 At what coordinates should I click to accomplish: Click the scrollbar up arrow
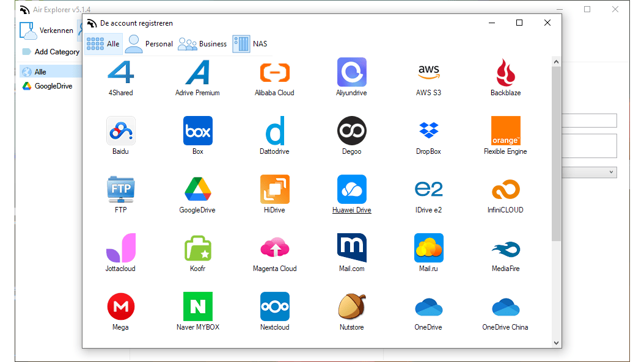pos(556,62)
